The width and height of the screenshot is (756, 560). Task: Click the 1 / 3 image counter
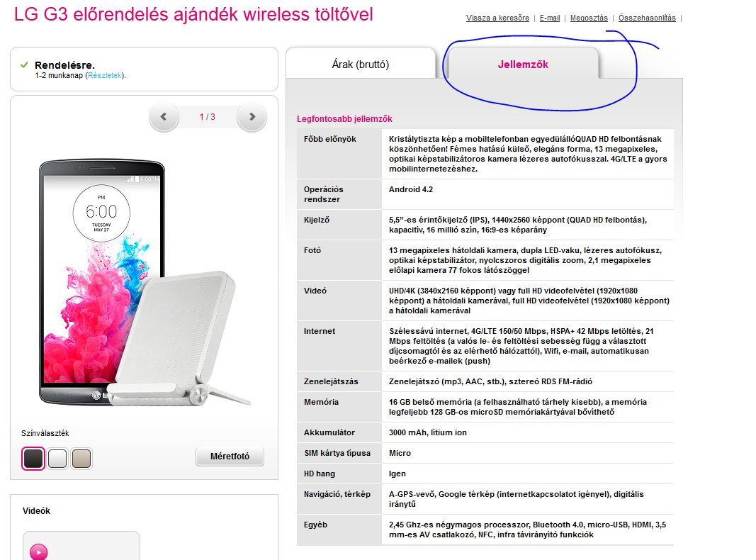click(208, 117)
